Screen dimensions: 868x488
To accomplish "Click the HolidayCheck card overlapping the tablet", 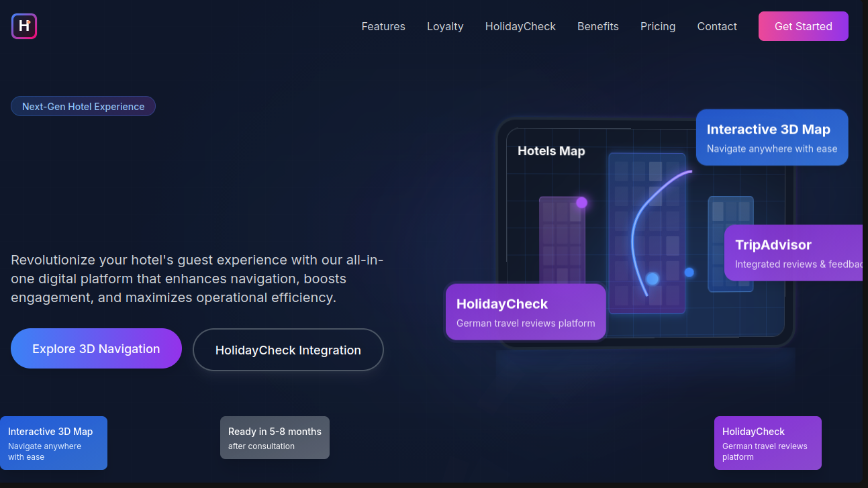I will pos(526,311).
